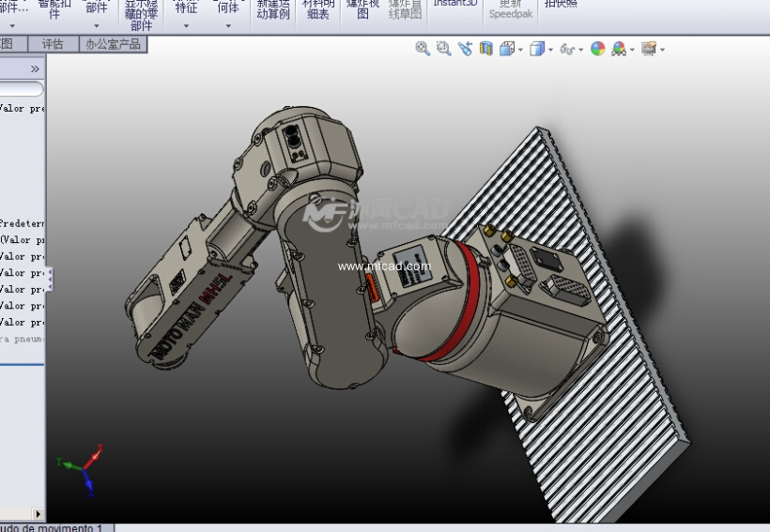Open Edit Appearance color ball icon
Image resolution: width=770 pixels, height=532 pixels.
pyautogui.click(x=597, y=49)
